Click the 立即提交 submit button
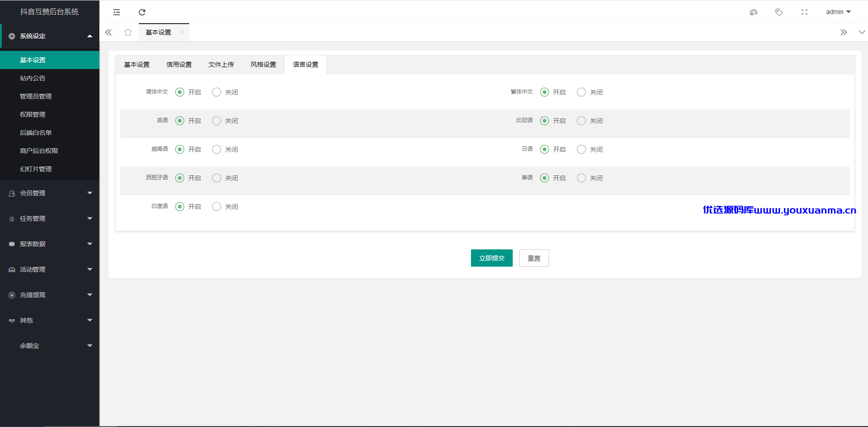The width and height of the screenshot is (868, 427). click(492, 258)
